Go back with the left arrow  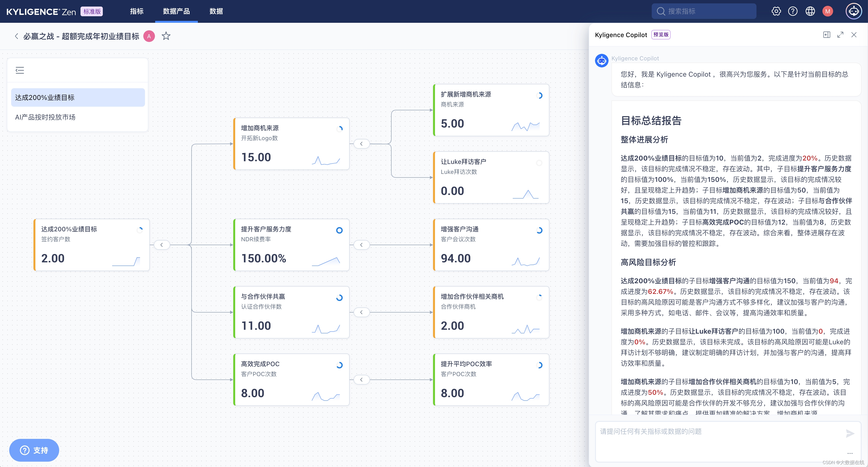pos(16,36)
